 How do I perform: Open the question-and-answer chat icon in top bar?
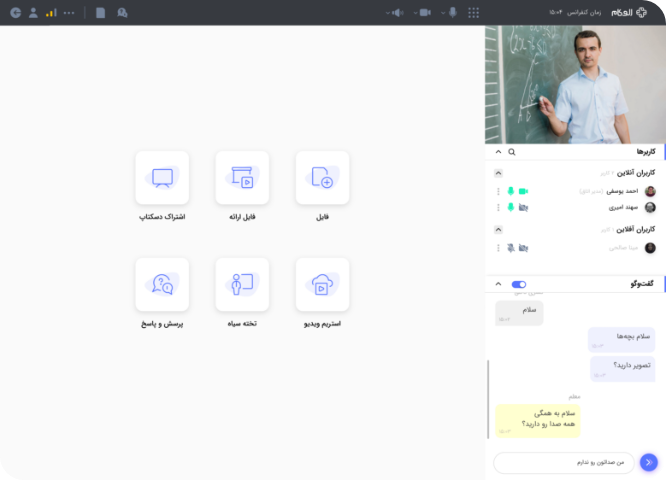pyautogui.click(x=122, y=13)
